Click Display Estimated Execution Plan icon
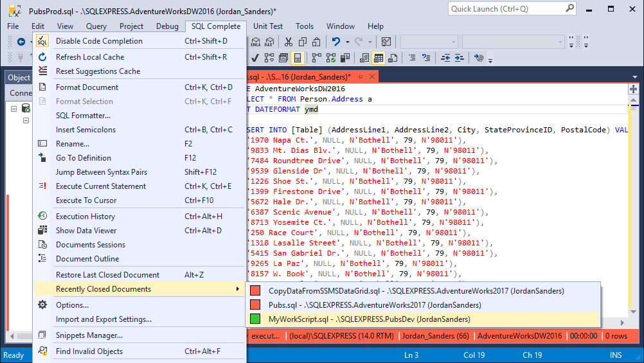Image resolution: width=644 pixels, height=363 pixels. coord(269,58)
